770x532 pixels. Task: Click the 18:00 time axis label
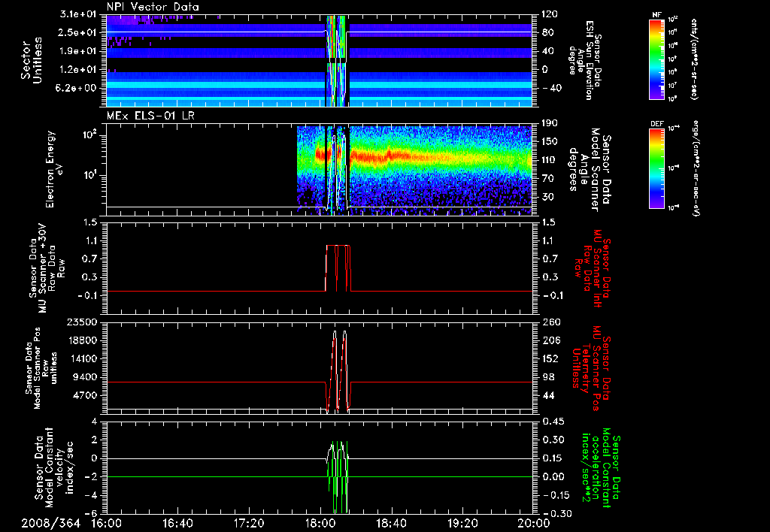click(x=320, y=523)
